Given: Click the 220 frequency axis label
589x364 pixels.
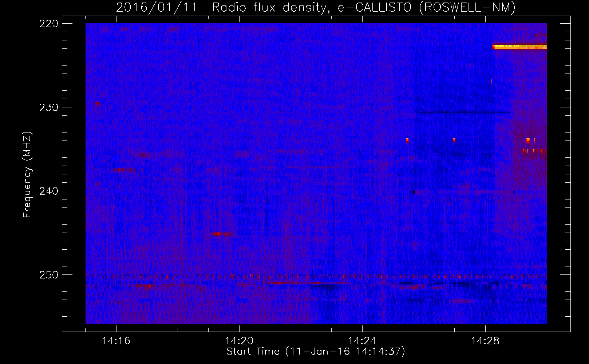Looking at the screenshot, I should pyautogui.click(x=48, y=24).
